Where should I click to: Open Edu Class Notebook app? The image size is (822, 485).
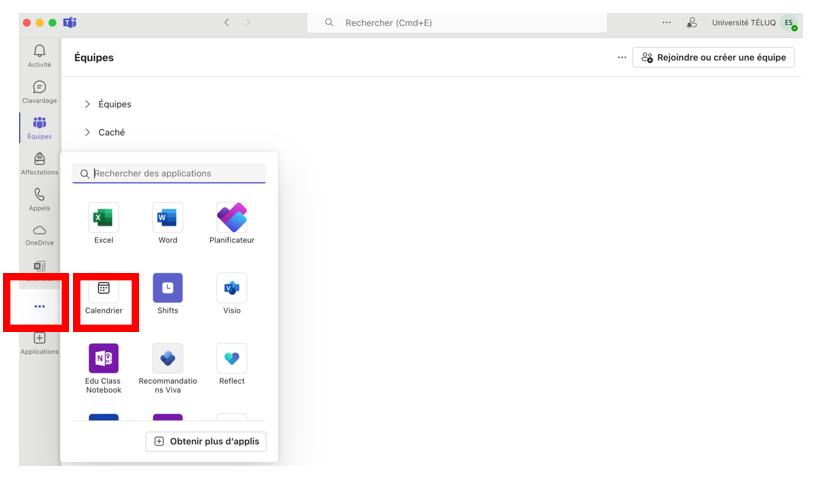click(x=103, y=359)
